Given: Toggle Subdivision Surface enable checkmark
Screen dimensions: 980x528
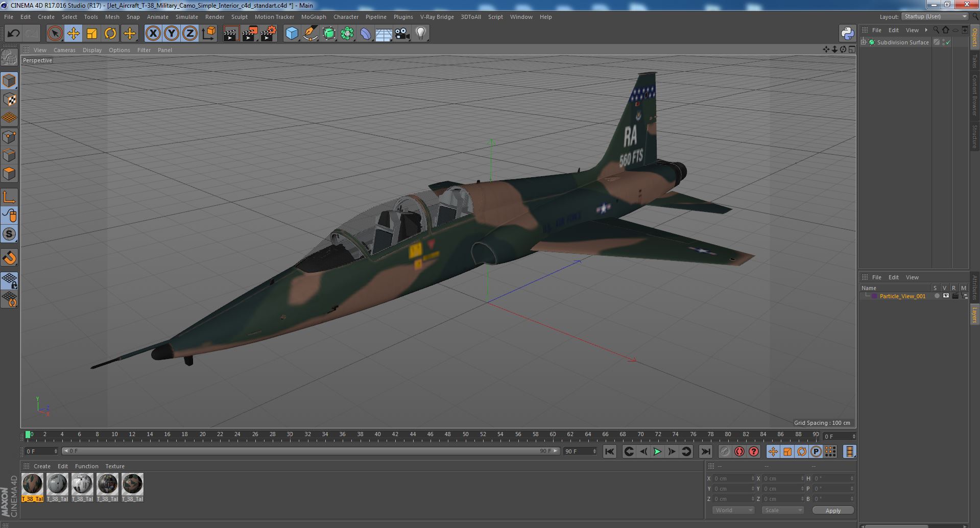Looking at the screenshot, I should point(948,42).
